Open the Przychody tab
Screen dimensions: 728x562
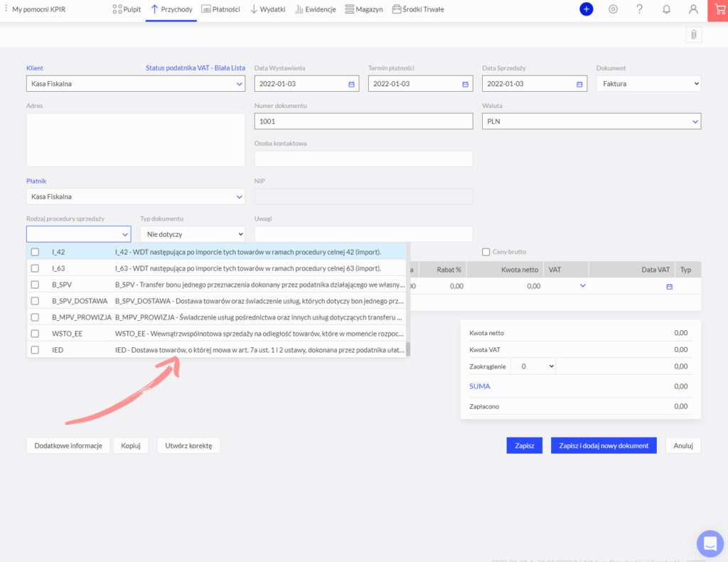pyautogui.click(x=171, y=9)
